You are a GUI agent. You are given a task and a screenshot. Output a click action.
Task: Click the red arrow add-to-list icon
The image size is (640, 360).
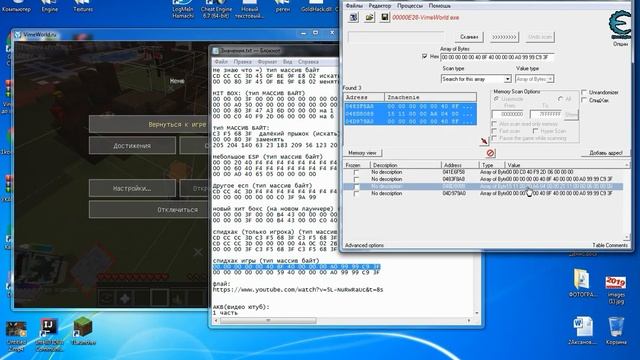pyautogui.click(x=484, y=141)
